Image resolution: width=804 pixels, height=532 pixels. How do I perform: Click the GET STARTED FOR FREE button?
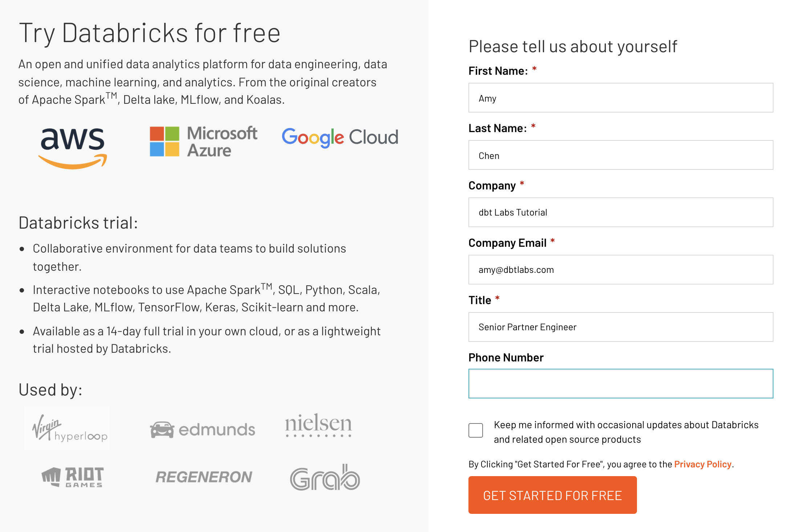552,495
